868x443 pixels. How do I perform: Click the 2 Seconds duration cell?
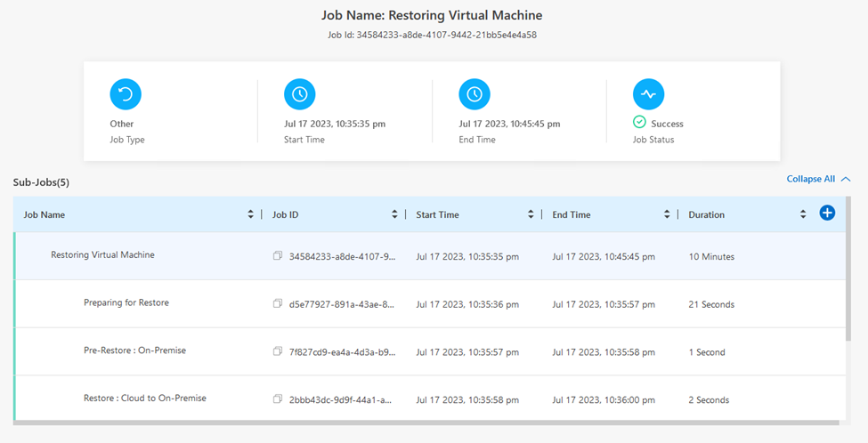709,399
